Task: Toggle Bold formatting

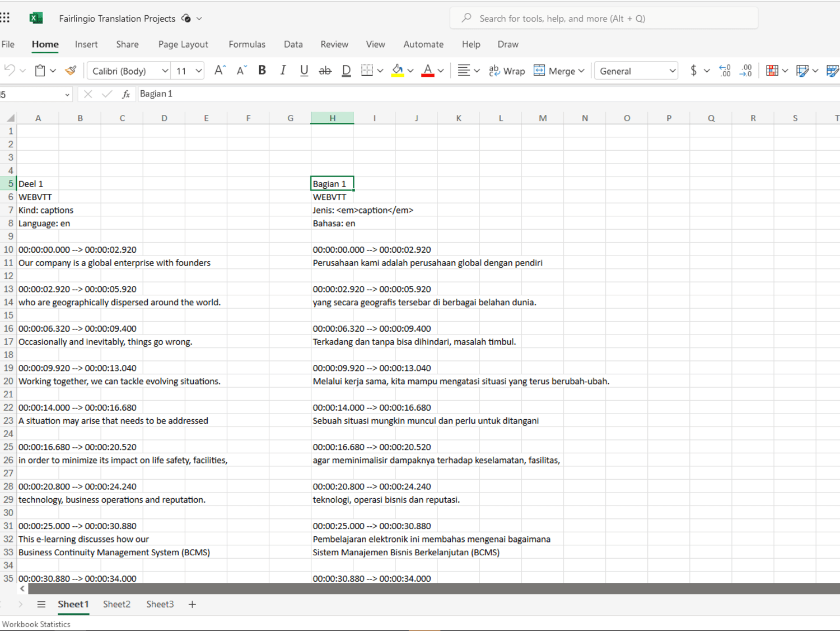Action: (262, 71)
